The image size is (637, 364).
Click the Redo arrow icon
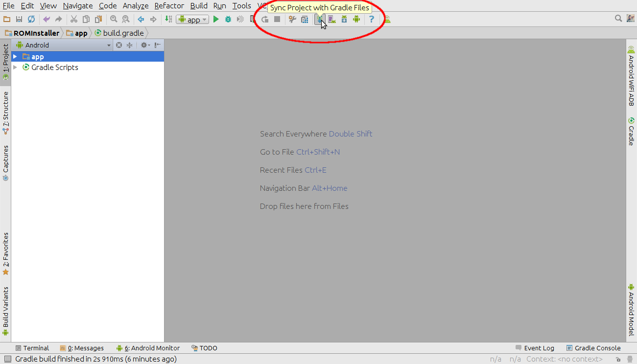[59, 19]
